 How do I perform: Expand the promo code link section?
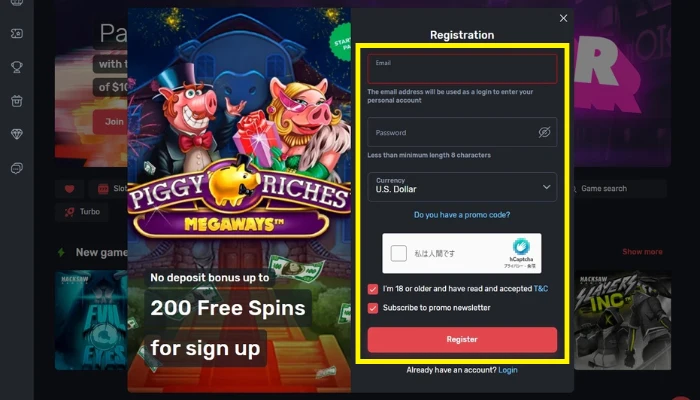(x=462, y=215)
